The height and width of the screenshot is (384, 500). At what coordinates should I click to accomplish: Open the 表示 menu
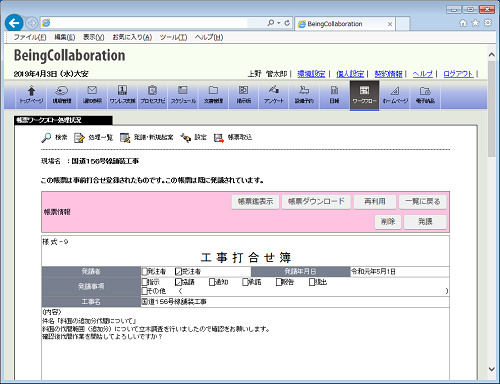point(94,37)
